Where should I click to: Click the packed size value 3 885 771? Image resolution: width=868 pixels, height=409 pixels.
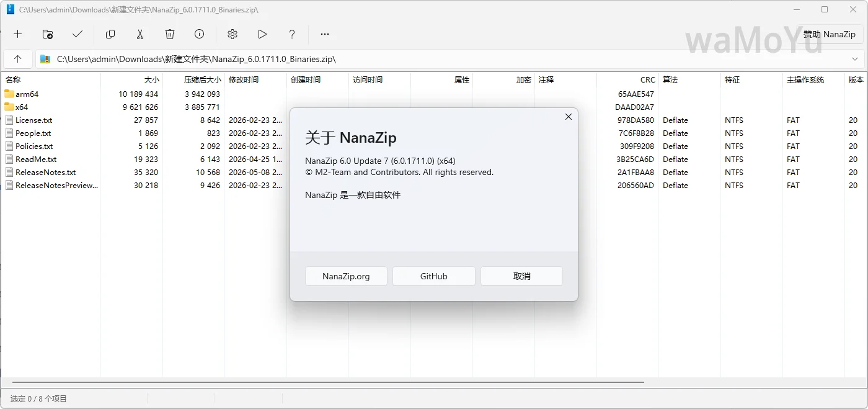pyautogui.click(x=202, y=107)
